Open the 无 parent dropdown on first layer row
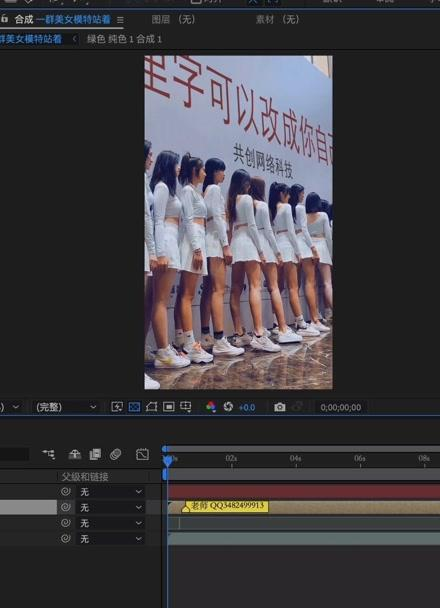 pyautogui.click(x=110, y=492)
